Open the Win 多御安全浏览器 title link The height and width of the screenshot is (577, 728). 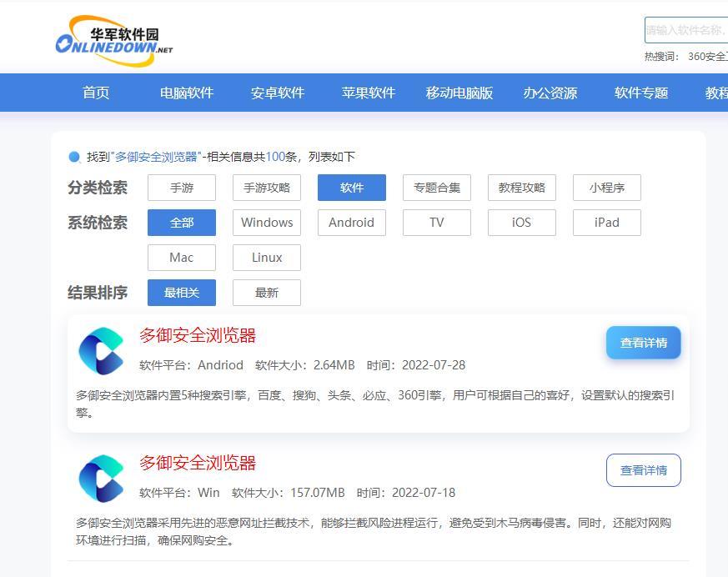198,463
